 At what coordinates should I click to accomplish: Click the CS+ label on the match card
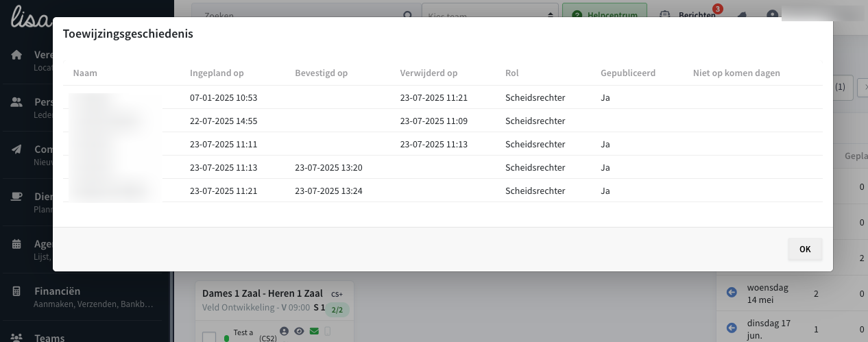[x=337, y=294]
